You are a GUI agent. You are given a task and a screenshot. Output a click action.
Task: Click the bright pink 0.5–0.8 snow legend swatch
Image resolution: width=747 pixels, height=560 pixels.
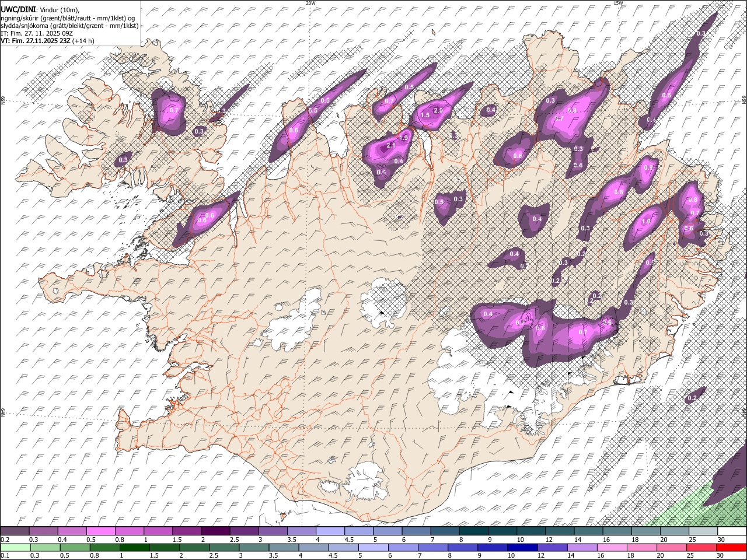101,531
